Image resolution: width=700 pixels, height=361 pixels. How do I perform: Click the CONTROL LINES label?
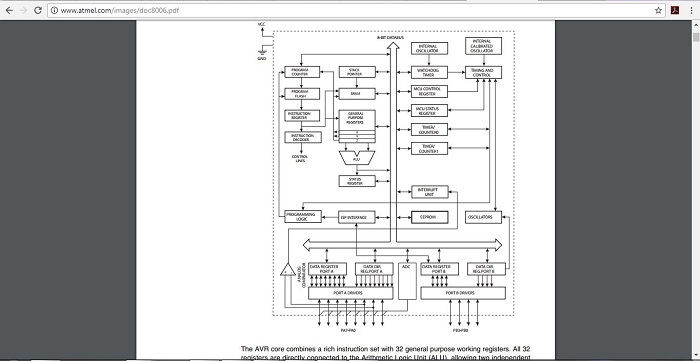coord(300,158)
